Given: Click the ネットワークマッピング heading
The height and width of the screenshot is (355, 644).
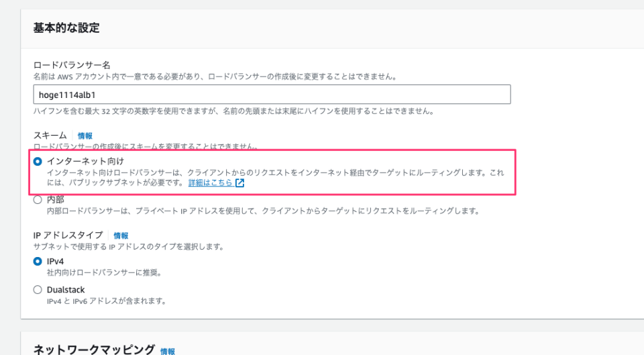Looking at the screenshot, I should coord(94,350).
